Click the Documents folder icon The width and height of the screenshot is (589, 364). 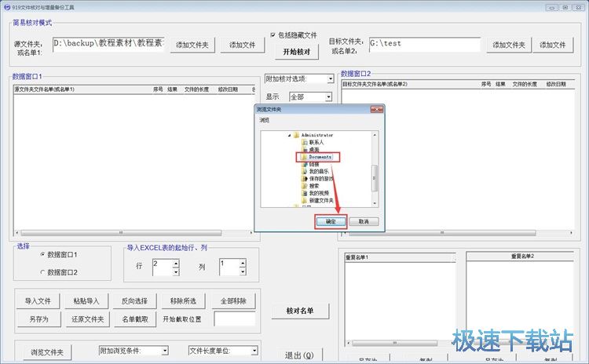[305, 157]
